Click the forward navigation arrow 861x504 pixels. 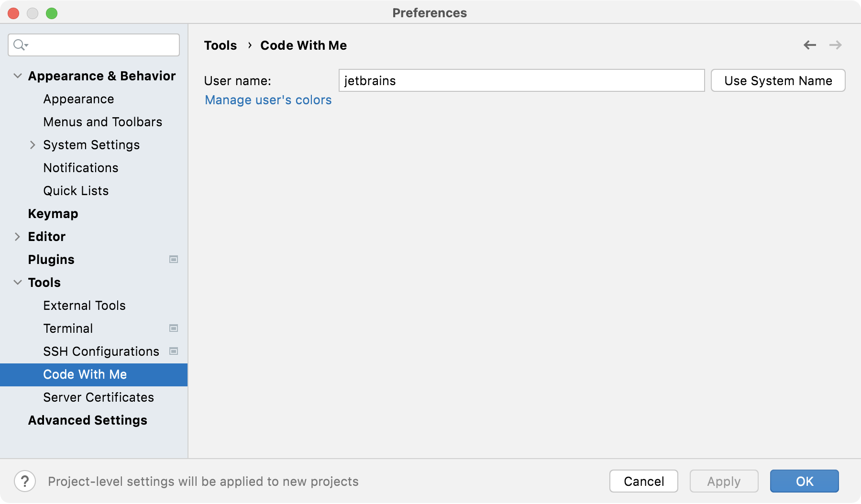pyautogui.click(x=836, y=44)
